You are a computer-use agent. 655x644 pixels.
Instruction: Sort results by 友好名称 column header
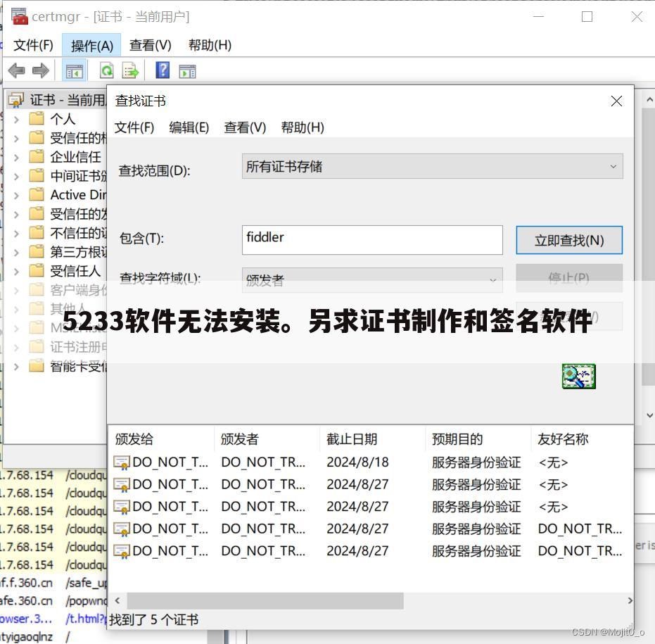(x=583, y=438)
